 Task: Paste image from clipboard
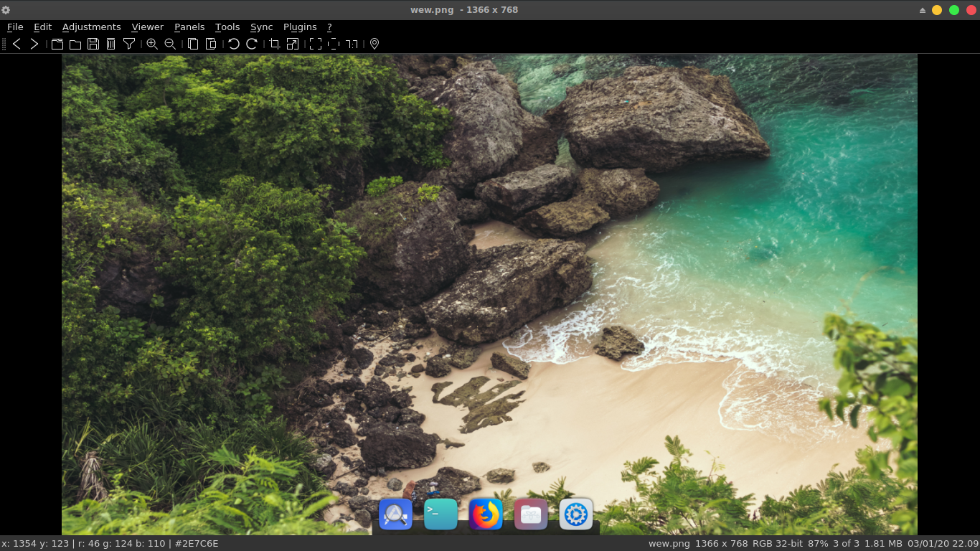click(210, 44)
